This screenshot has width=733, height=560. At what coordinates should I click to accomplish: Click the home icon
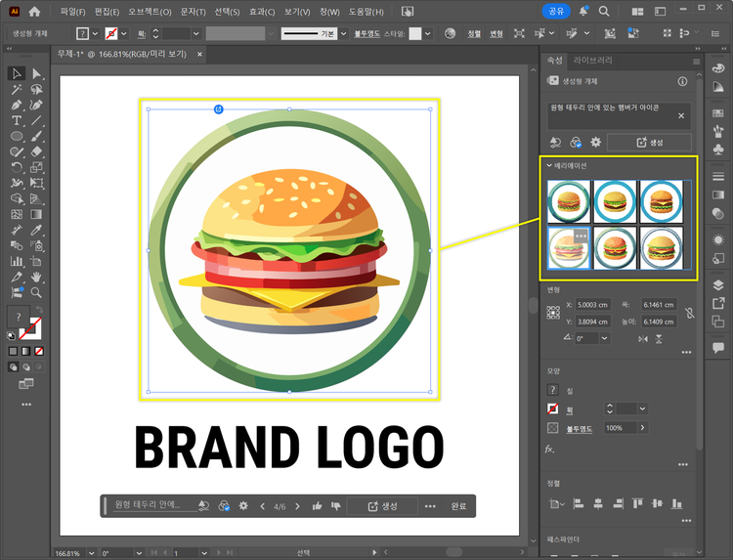pyautogui.click(x=34, y=11)
